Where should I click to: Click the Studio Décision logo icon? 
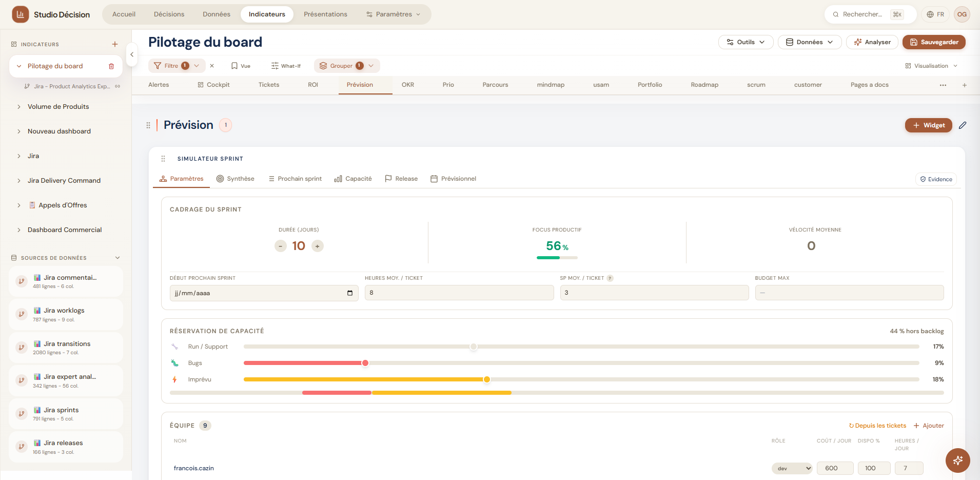[21, 14]
